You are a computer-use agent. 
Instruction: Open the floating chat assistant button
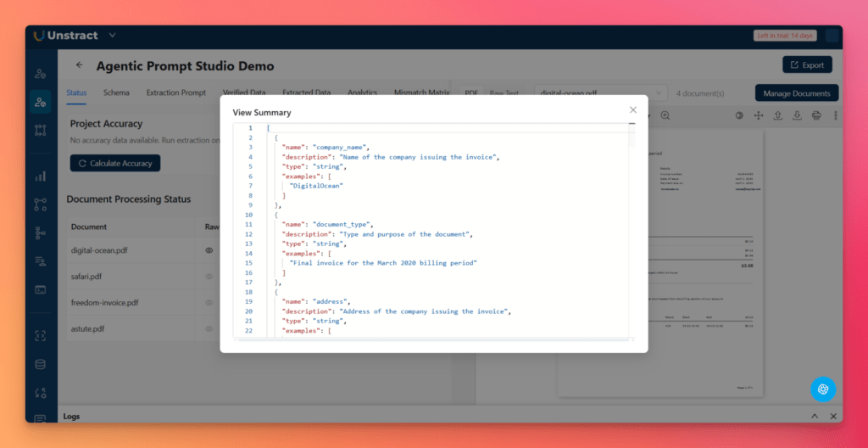click(x=821, y=389)
